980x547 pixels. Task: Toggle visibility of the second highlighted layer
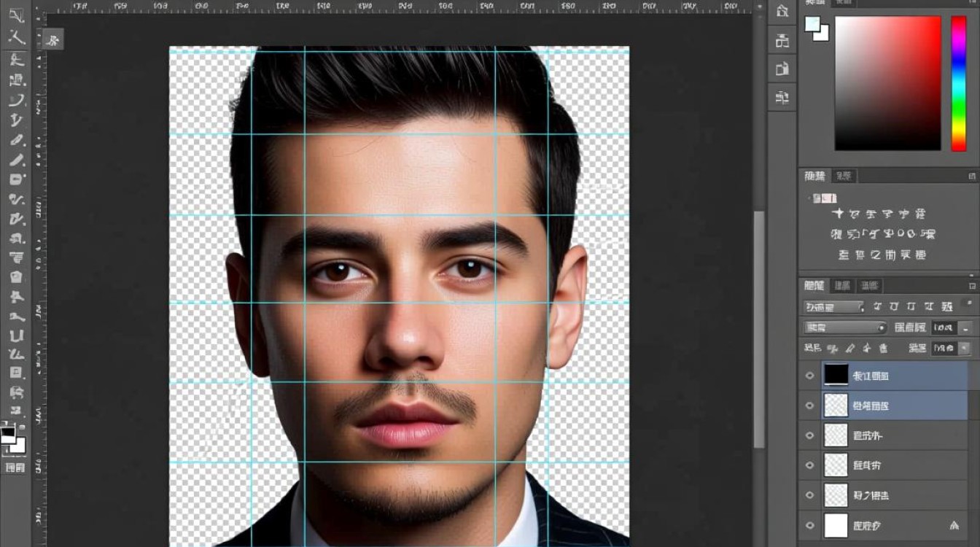tap(809, 406)
